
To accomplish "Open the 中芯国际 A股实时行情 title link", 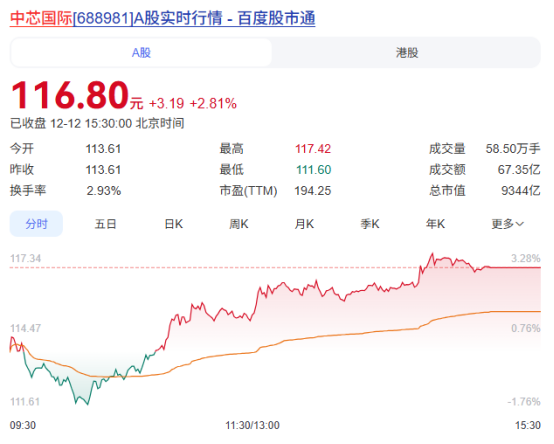I will [x=163, y=18].
